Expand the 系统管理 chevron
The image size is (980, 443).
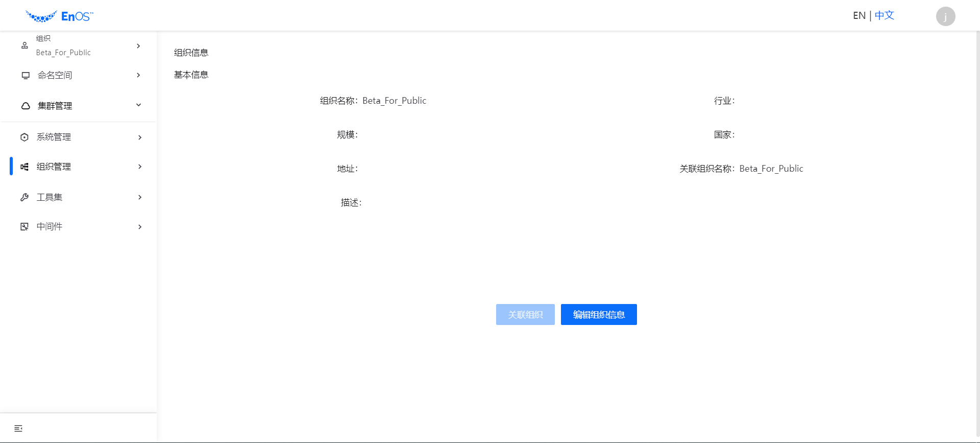[x=140, y=137]
